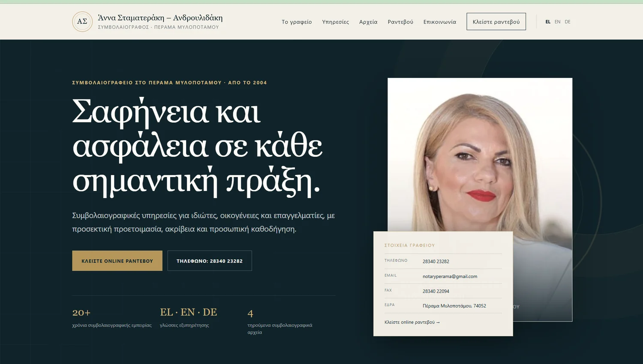Click the τηρούμενα συμβολαιογραφικά αρχεία caption
The image size is (643, 364).
[x=280, y=328]
